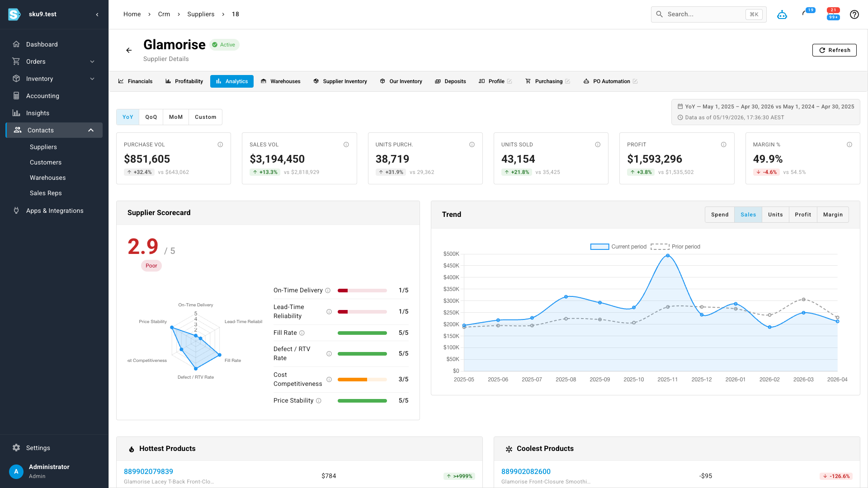Open product link 889902079839
Viewport: 868px width, 488px height.
(148, 471)
